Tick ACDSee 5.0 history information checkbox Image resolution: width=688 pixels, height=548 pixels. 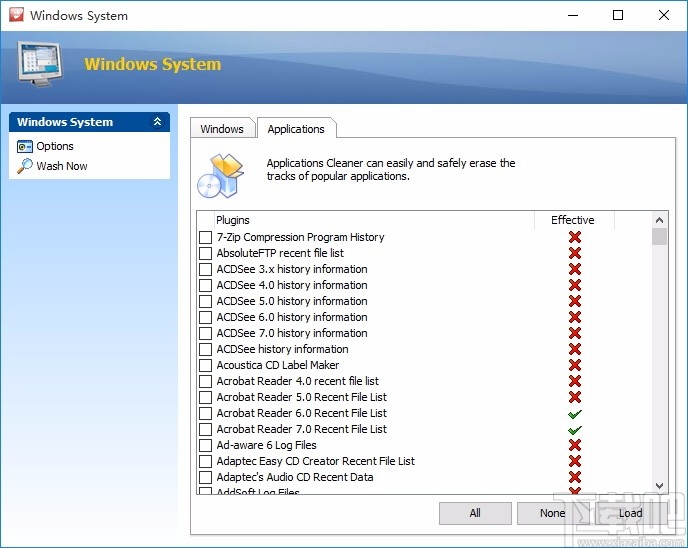tap(205, 301)
